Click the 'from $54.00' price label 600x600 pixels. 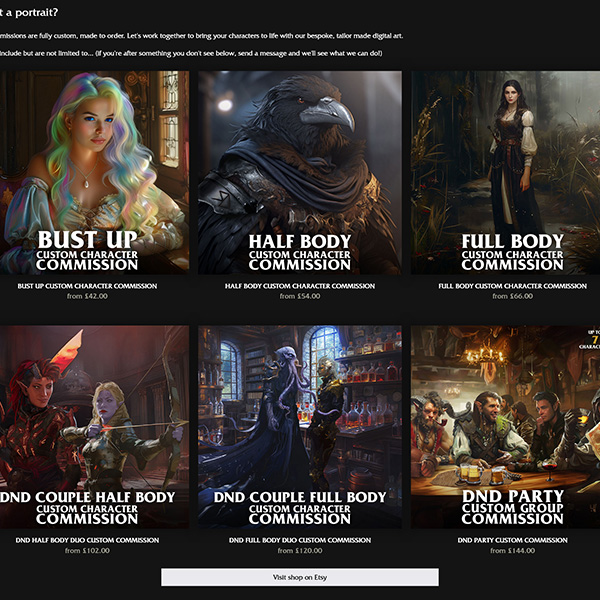coord(300,297)
